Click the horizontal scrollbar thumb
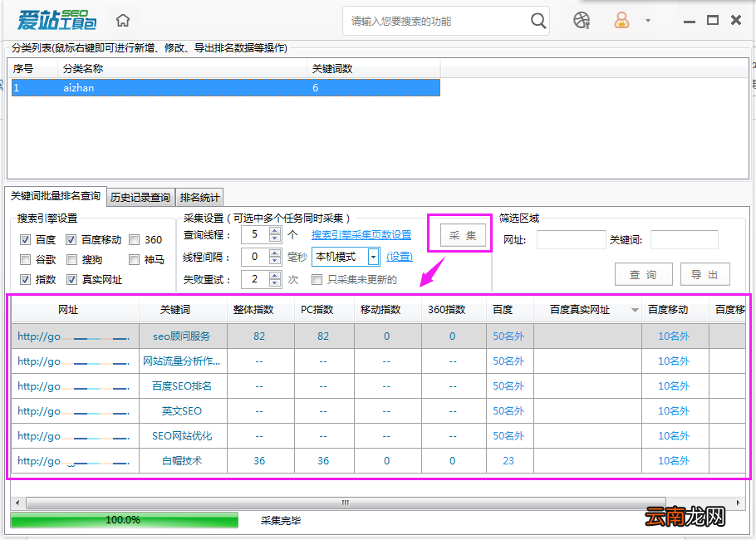Image resolution: width=756 pixels, height=540 pixels. (346, 503)
